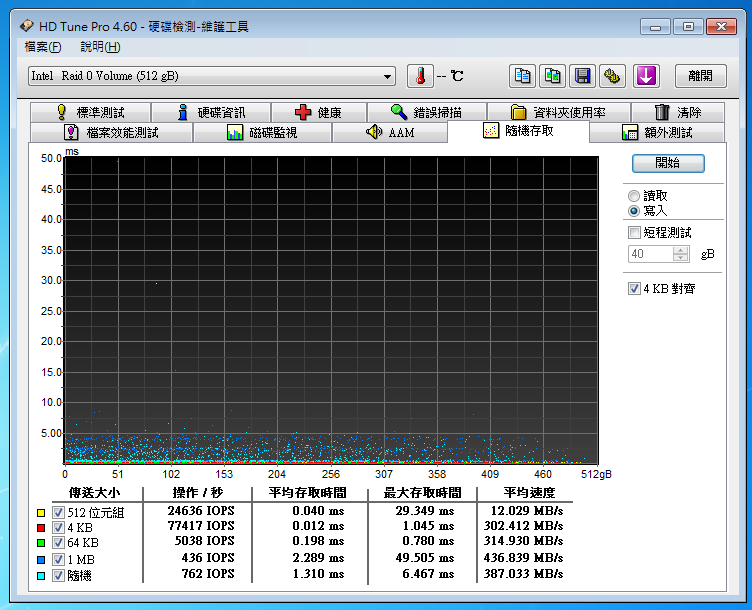Click the blue 1 MB color swatch
This screenshot has height=610, width=752.
(x=41, y=560)
